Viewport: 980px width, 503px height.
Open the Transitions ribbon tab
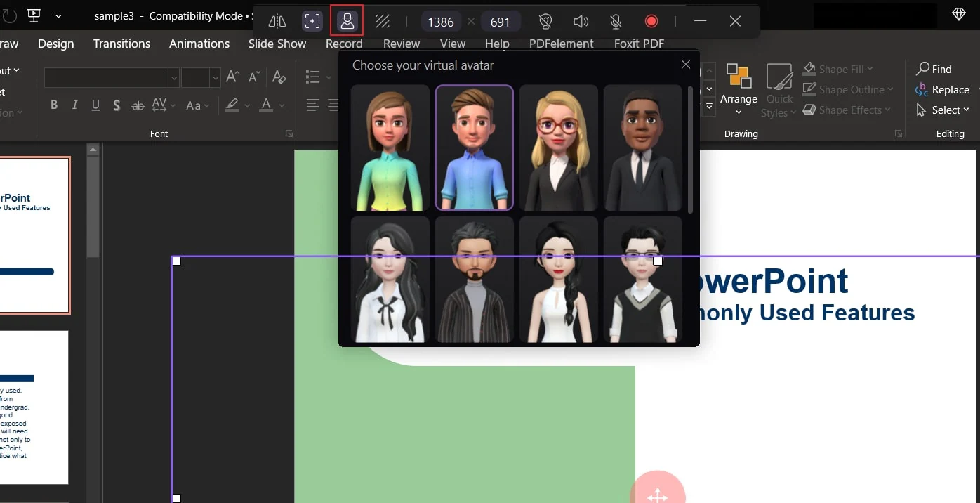point(121,44)
